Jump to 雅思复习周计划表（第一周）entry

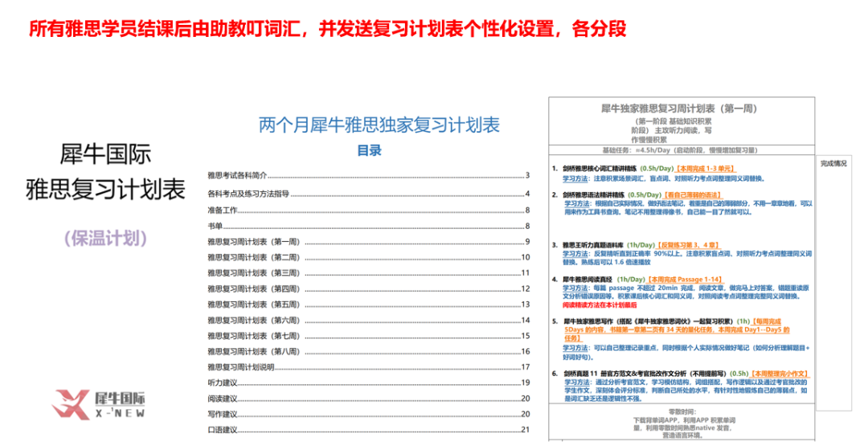(x=253, y=241)
